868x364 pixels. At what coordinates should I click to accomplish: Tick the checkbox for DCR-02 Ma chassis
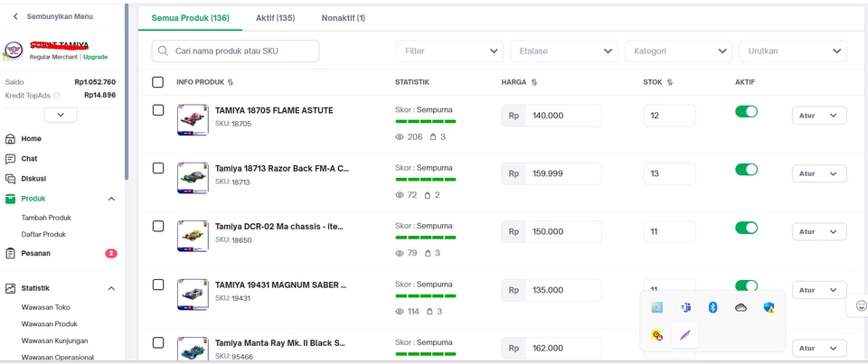click(x=157, y=226)
